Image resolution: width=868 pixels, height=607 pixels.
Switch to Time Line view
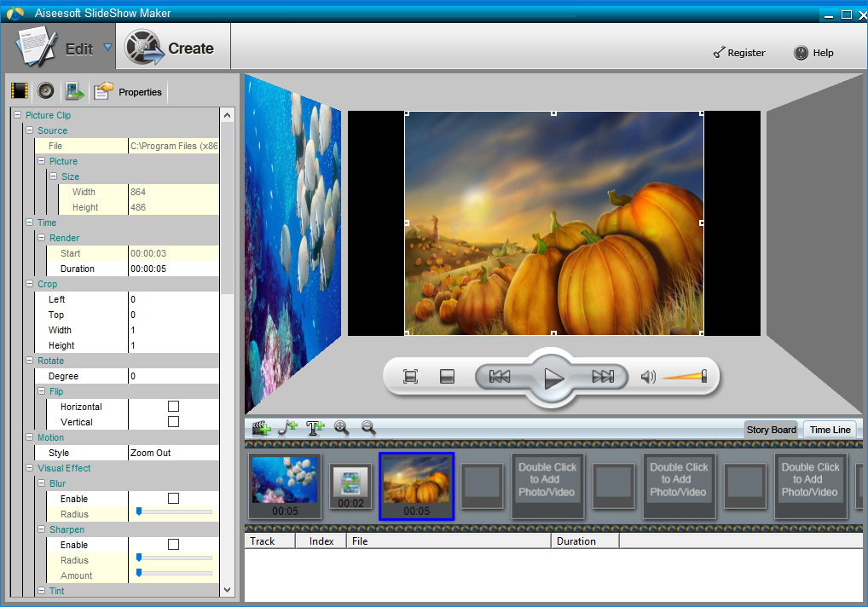tap(830, 430)
